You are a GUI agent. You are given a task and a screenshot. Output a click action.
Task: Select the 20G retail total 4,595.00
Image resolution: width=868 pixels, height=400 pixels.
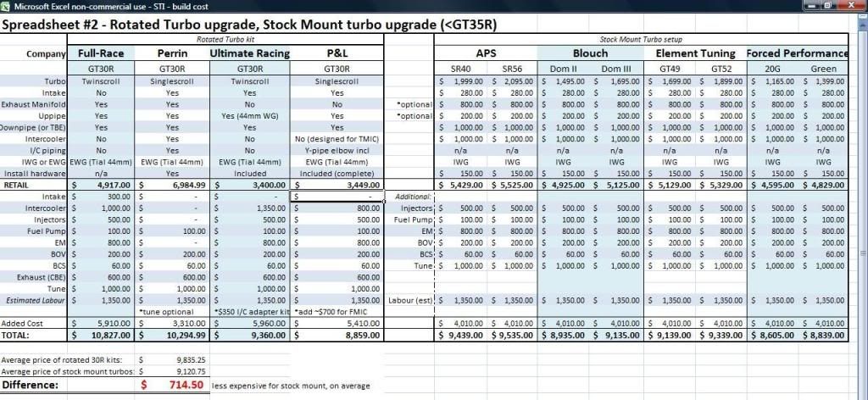[772, 186]
